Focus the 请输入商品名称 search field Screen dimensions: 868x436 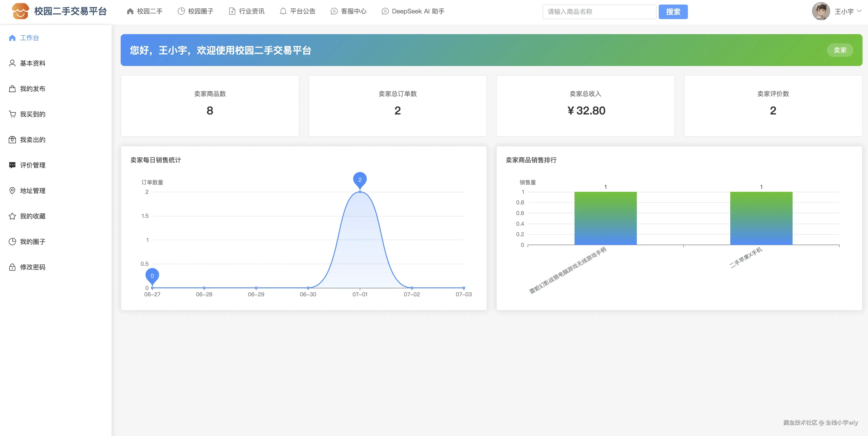599,12
